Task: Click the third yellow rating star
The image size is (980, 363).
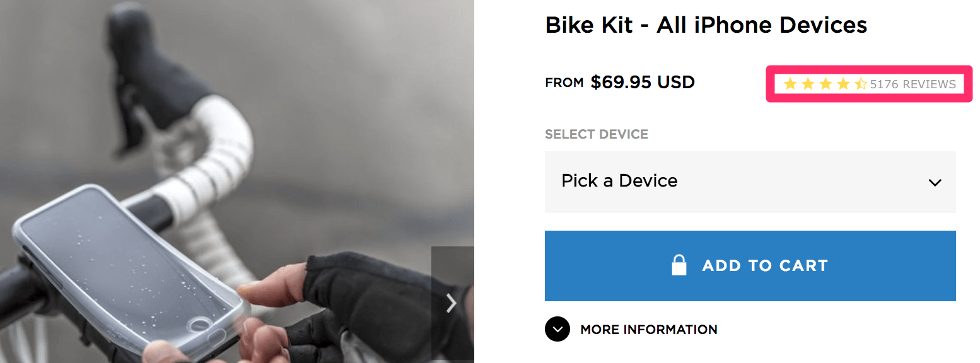Action: [825, 84]
